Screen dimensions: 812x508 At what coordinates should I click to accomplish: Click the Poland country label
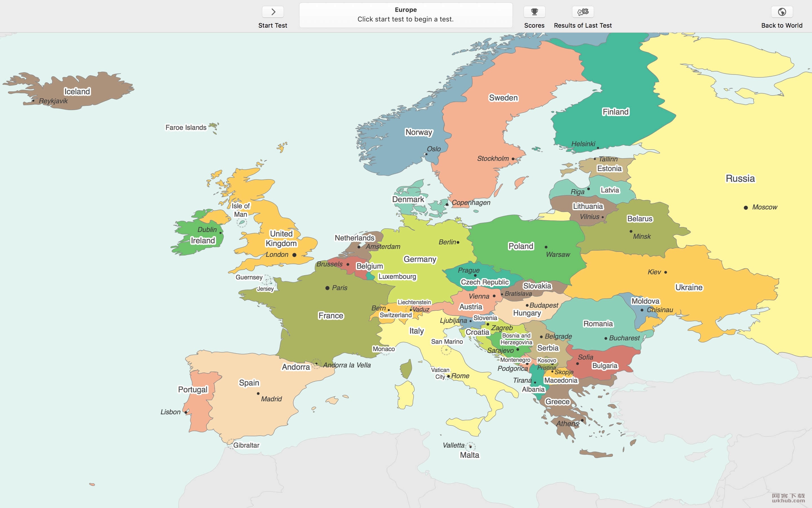pyautogui.click(x=521, y=246)
